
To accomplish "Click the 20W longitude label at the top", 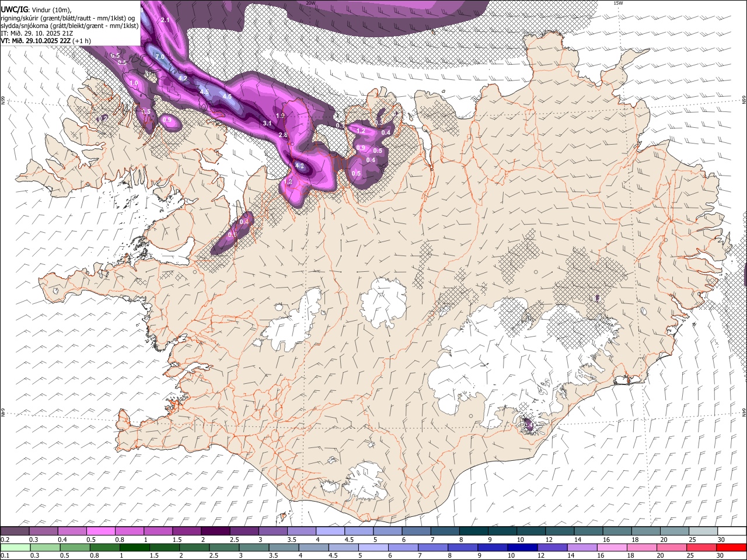I will pos(310,3).
